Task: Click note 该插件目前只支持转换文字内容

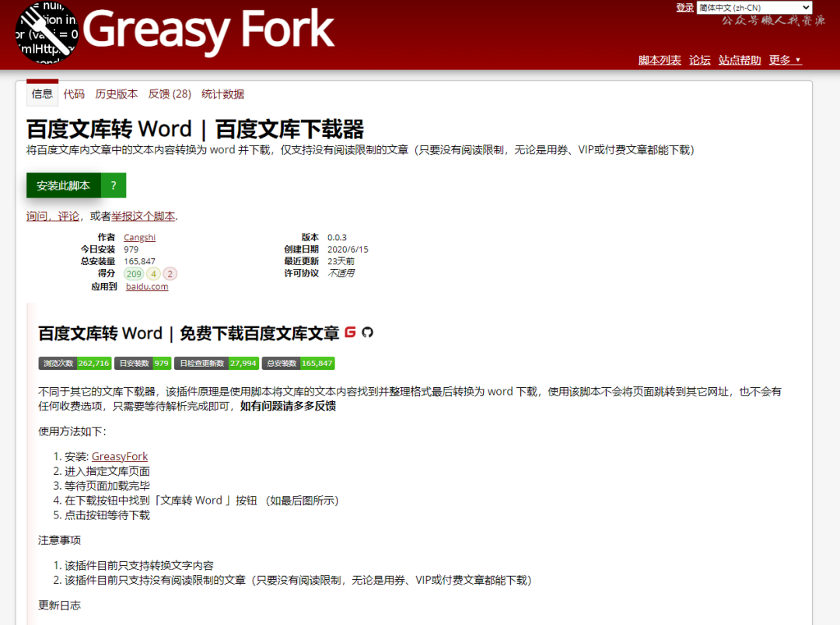Action: click(x=139, y=566)
